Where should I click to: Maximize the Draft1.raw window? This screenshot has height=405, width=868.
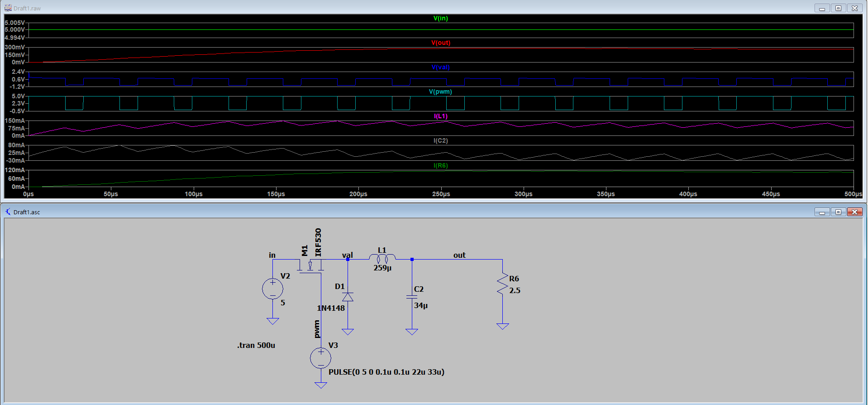pos(838,8)
